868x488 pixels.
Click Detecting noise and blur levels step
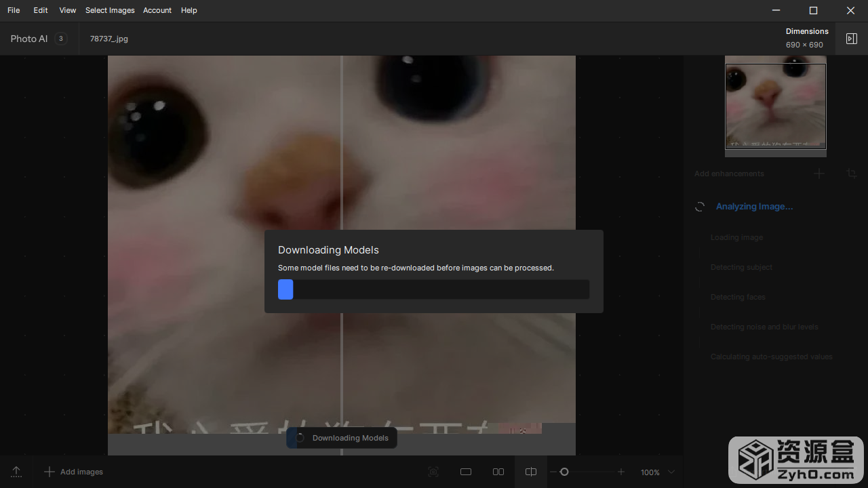764,327
